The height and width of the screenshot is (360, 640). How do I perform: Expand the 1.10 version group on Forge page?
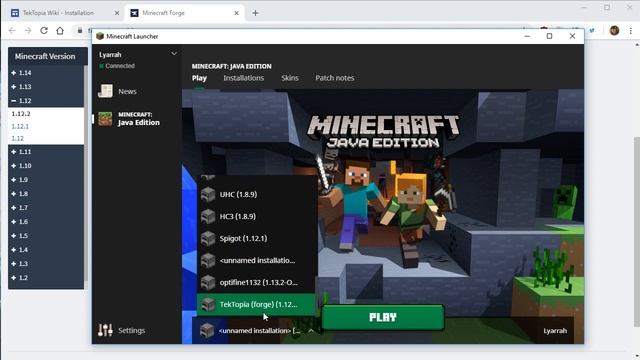tap(14, 166)
